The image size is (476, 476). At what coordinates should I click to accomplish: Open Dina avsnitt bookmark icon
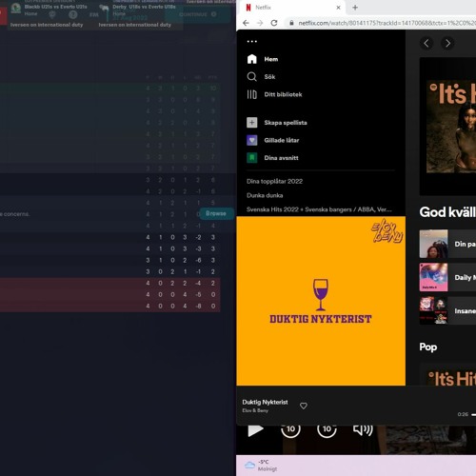click(252, 158)
